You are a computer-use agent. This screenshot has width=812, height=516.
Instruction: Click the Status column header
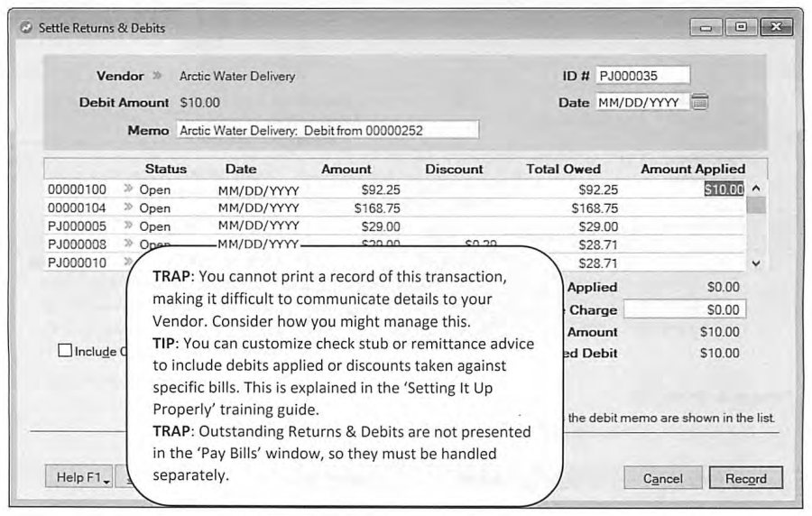[x=166, y=169]
